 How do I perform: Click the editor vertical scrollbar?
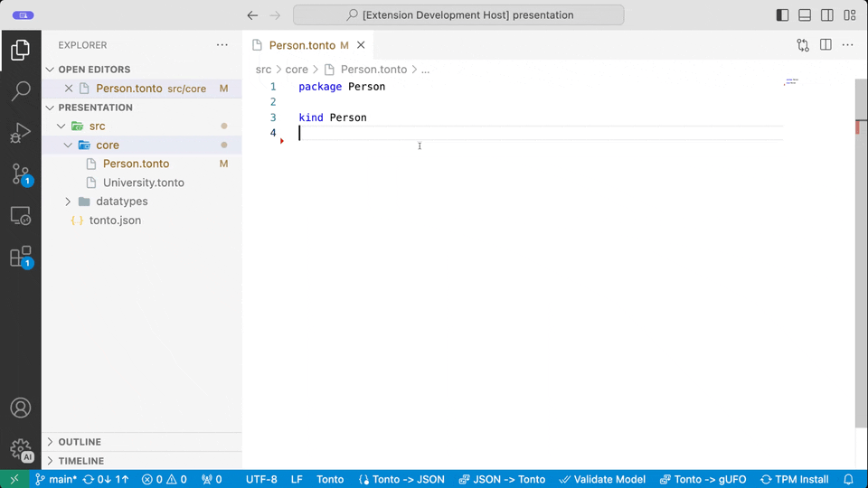(x=862, y=253)
